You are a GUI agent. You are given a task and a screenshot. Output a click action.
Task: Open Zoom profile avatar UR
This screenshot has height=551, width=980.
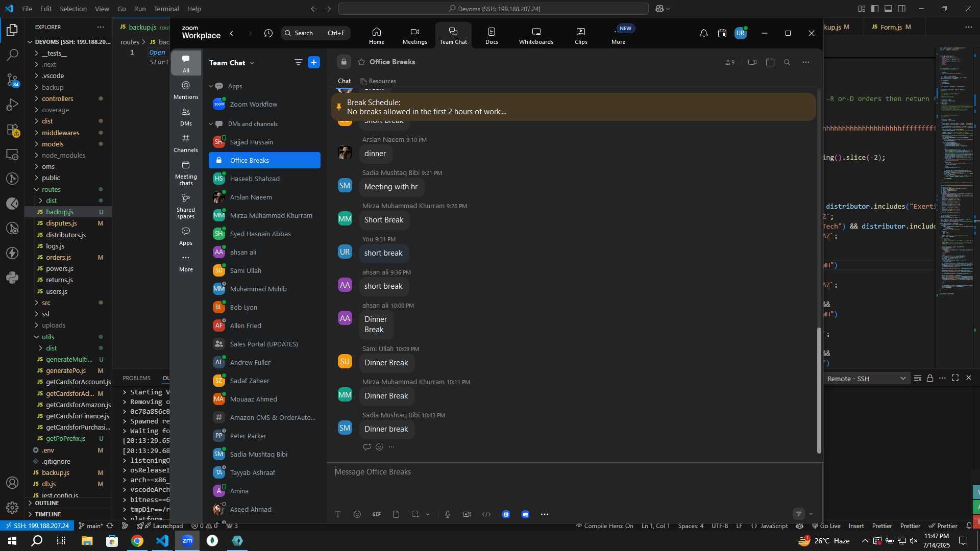pyautogui.click(x=740, y=33)
